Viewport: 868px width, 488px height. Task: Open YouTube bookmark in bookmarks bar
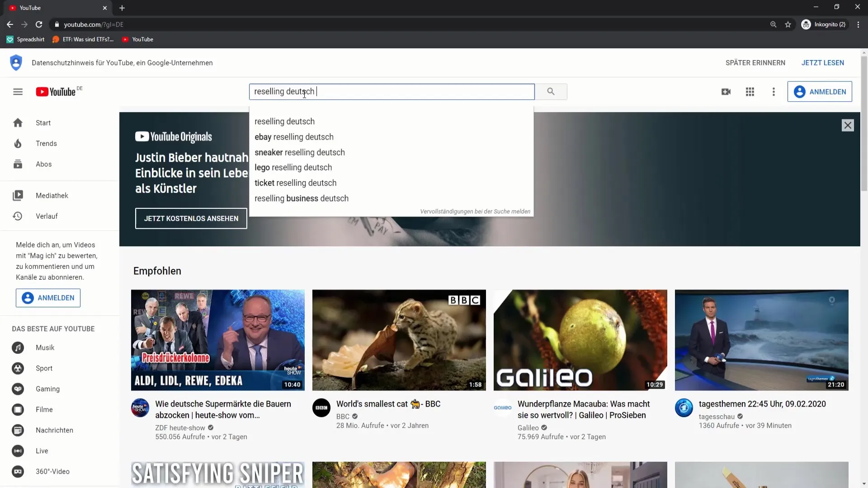[x=138, y=39]
